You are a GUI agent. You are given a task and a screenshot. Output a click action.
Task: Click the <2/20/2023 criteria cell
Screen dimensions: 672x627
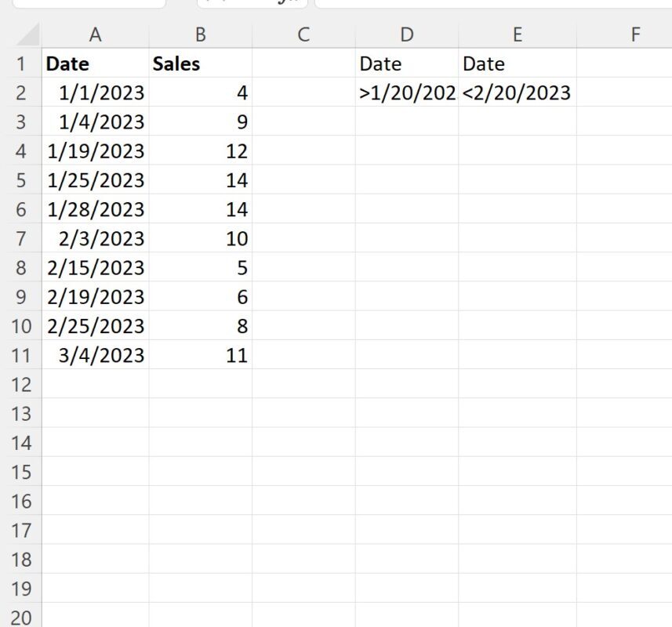click(x=517, y=92)
